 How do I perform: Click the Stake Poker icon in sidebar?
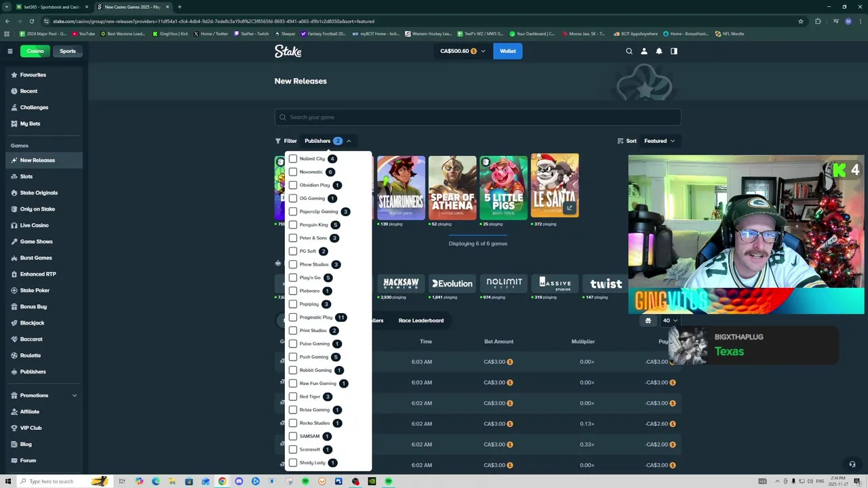click(x=14, y=290)
